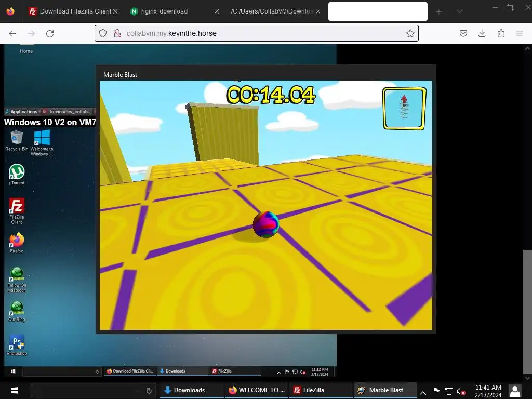Screen dimensions: 532x399
Task: Click the inner VM taskbar volume icon
Action: click(303, 372)
